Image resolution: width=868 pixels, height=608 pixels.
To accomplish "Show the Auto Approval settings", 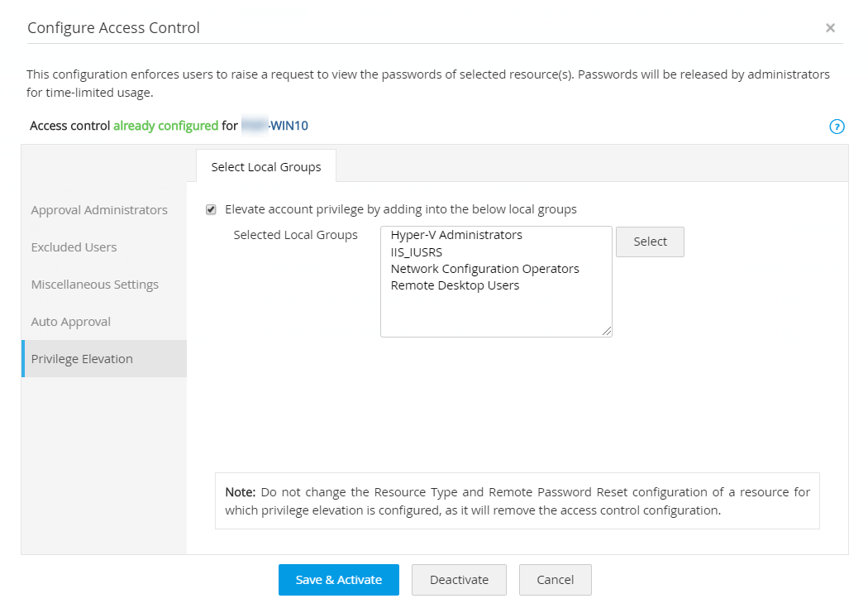I will pyautogui.click(x=70, y=322).
